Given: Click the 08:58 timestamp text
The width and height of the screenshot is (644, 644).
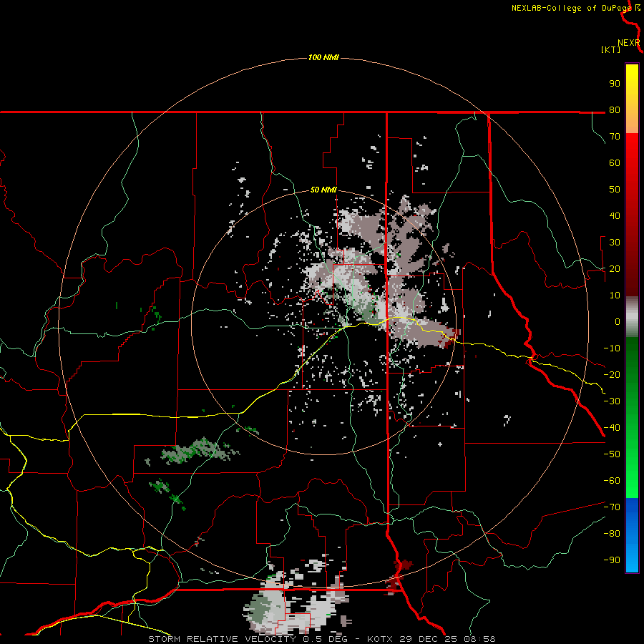Looking at the screenshot, I should [479, 639].
